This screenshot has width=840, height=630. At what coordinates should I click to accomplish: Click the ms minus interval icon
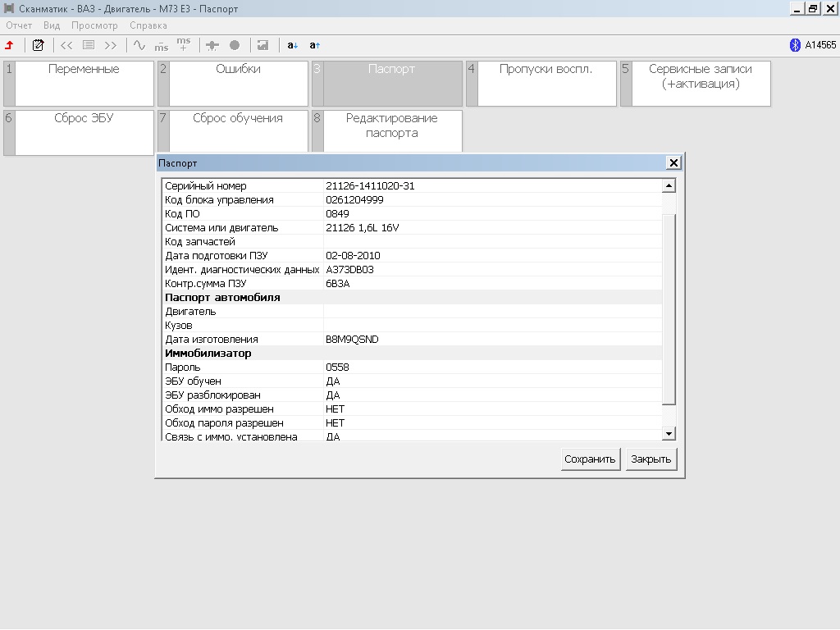tap(162, 46)
